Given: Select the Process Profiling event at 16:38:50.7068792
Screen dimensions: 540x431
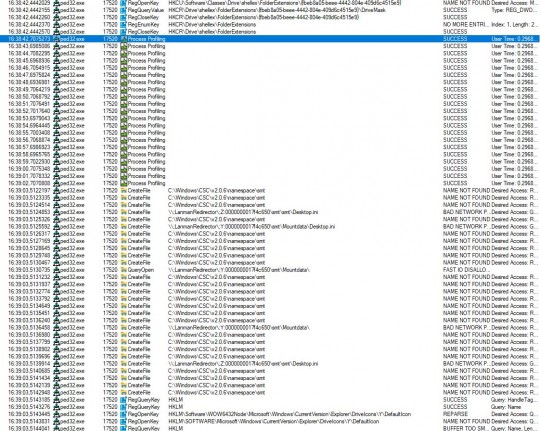Looking at the screenshot, I should [x=270, y=96].
